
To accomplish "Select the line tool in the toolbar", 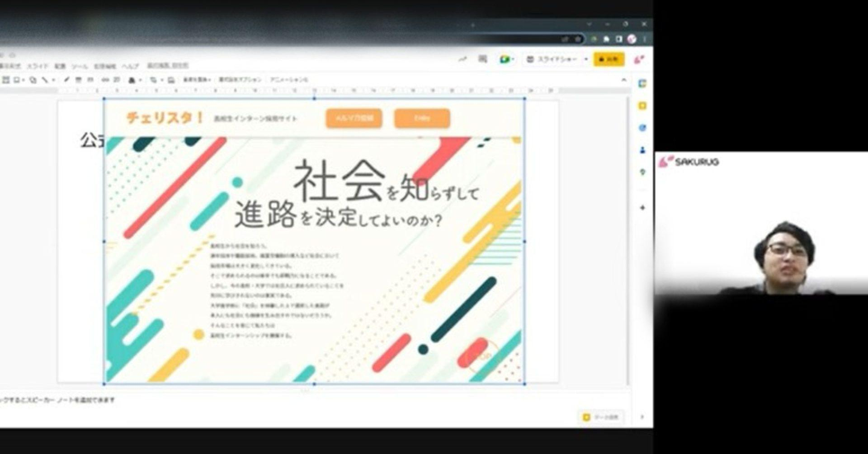I will (x=45, y=79).
